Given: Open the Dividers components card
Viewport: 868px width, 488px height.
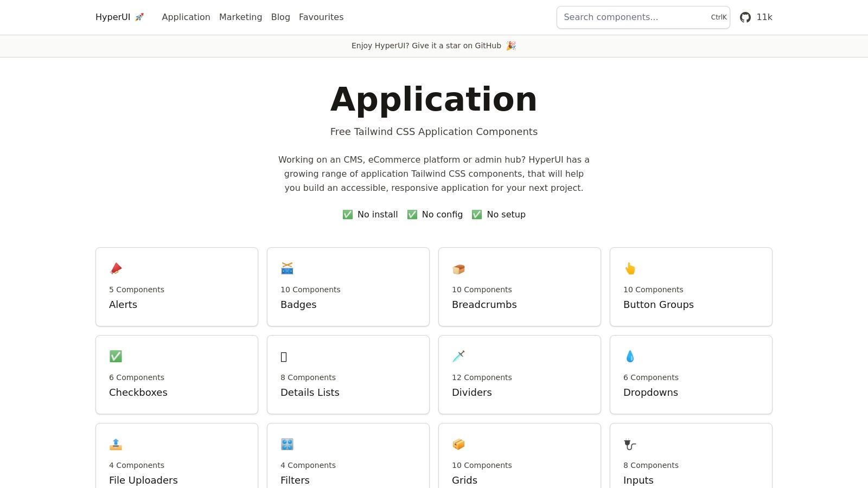Looking at the screenshot, I should (520, 375).
